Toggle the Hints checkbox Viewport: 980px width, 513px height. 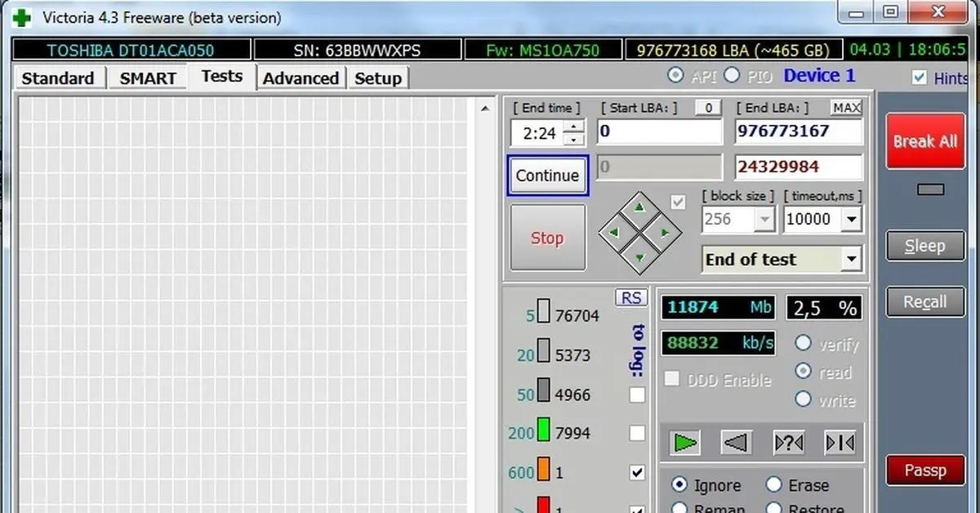[920, 78]
